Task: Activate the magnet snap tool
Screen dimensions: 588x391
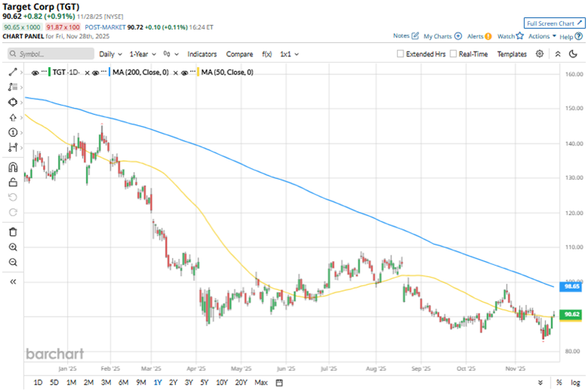Action: (x=13, y=167)
